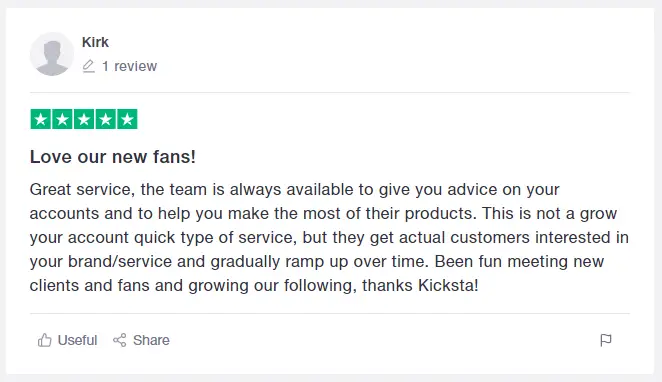
Task: Click "Great service" at the review start
Action: click(x=82, y=190)
